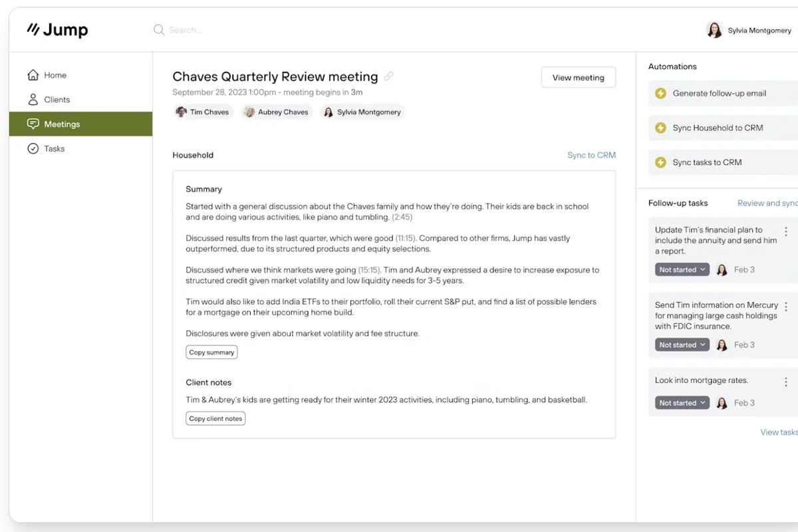The image size is (798, 532).
Task: Go to Home in sidebar
Action: pyautogui.click(x=55, y=75)
